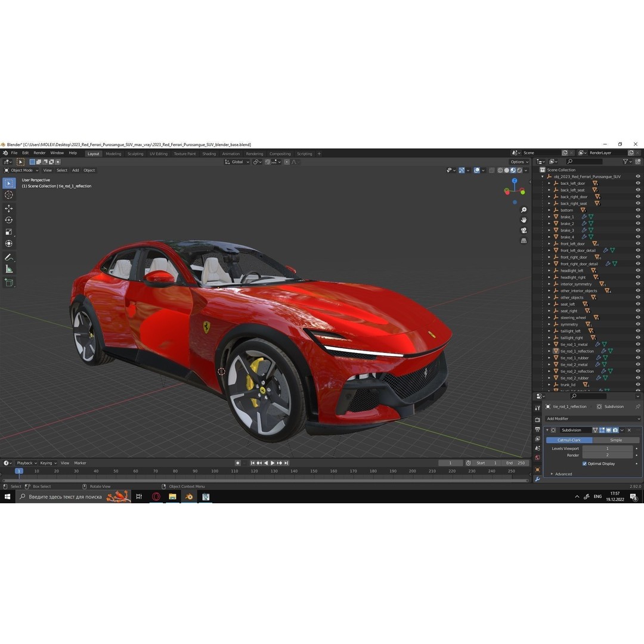Play the animation forward
Viewport: 644px width, 644px height.
click(273, 463)
